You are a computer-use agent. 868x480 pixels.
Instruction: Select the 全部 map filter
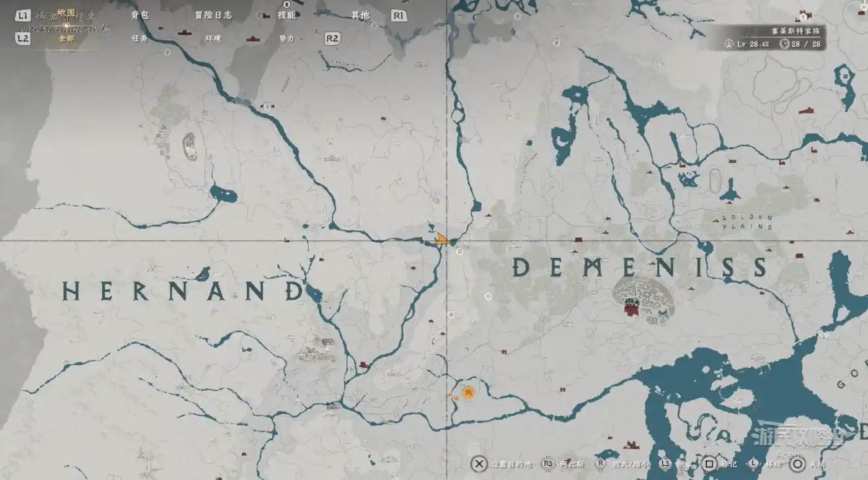click(66, 38)
